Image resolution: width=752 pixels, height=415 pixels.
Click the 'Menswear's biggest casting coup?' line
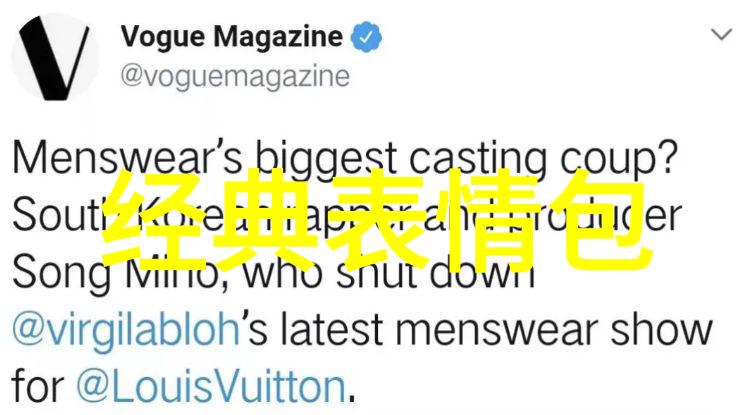click(344, 157)
